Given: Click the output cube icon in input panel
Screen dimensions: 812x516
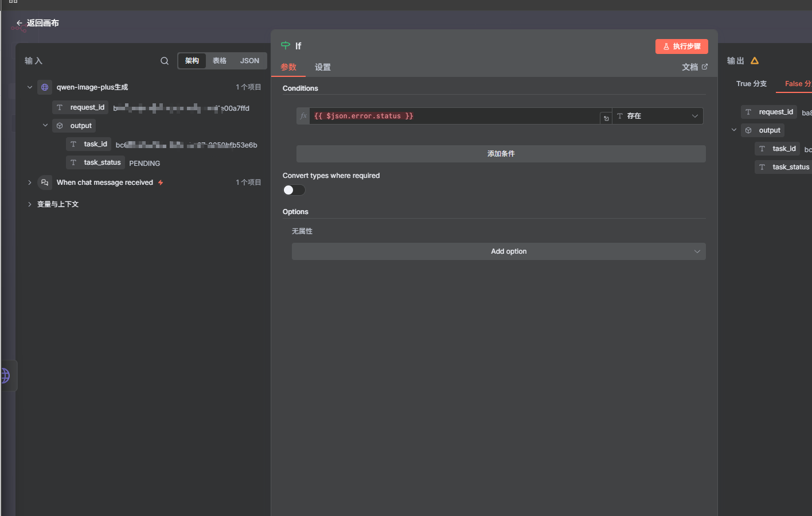Looking at the screenshot, I should 60,126.
